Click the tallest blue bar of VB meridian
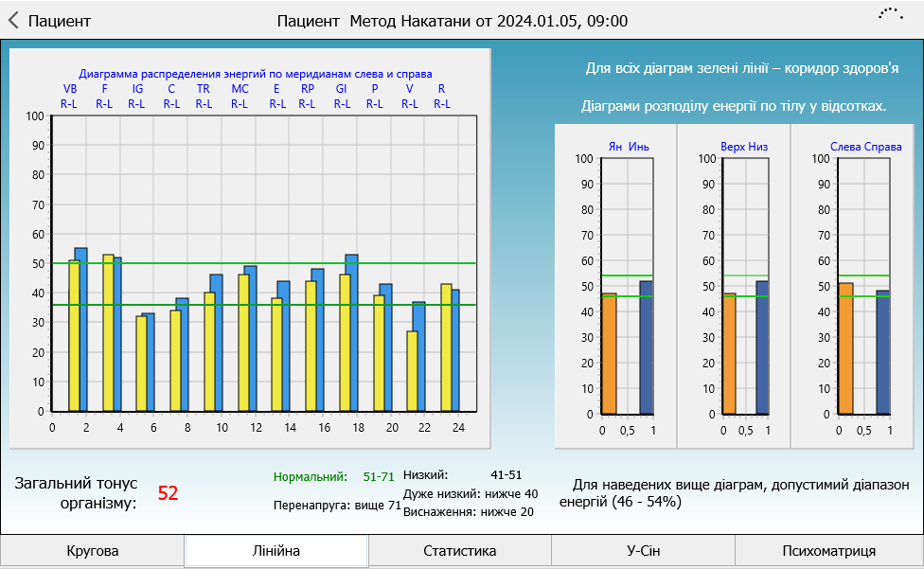This screenshot has height=569, width=924. [x=80, y=329]
